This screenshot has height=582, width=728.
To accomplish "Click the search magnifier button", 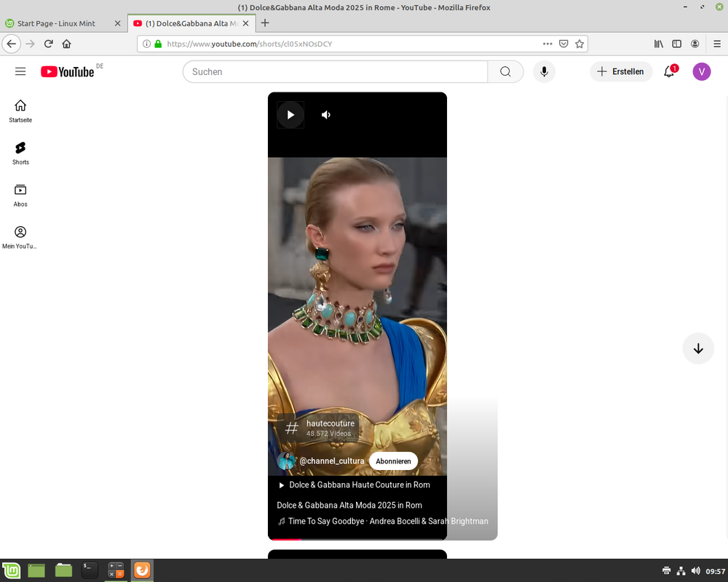I will point(505,71).
